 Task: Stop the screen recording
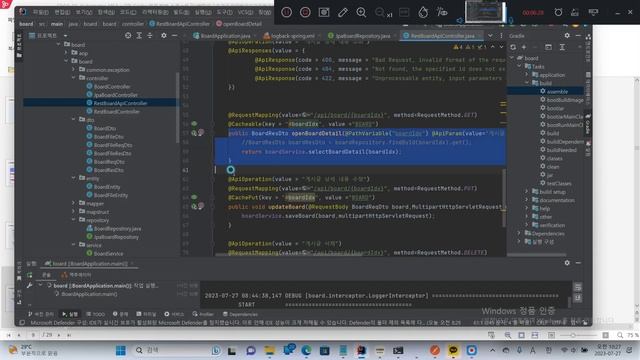coord(305,12)
